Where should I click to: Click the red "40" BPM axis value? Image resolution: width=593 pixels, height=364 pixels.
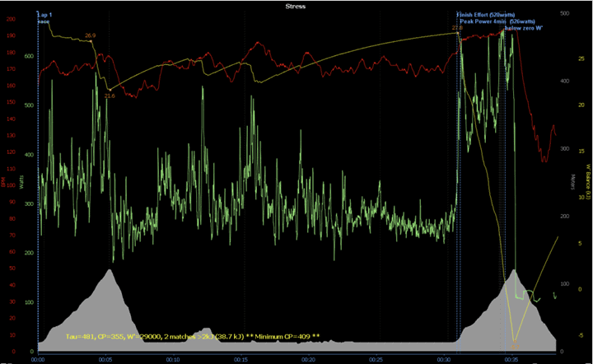click(12, 285)
